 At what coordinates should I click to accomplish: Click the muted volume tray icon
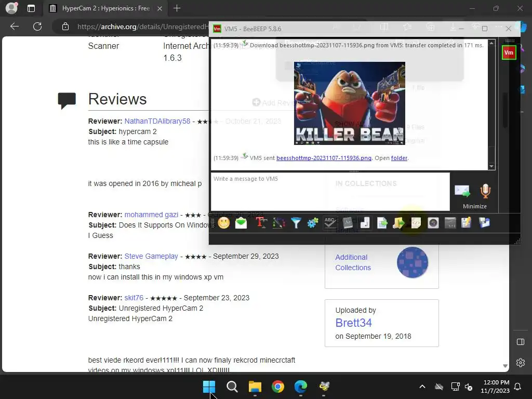click(x=469, y=387)
